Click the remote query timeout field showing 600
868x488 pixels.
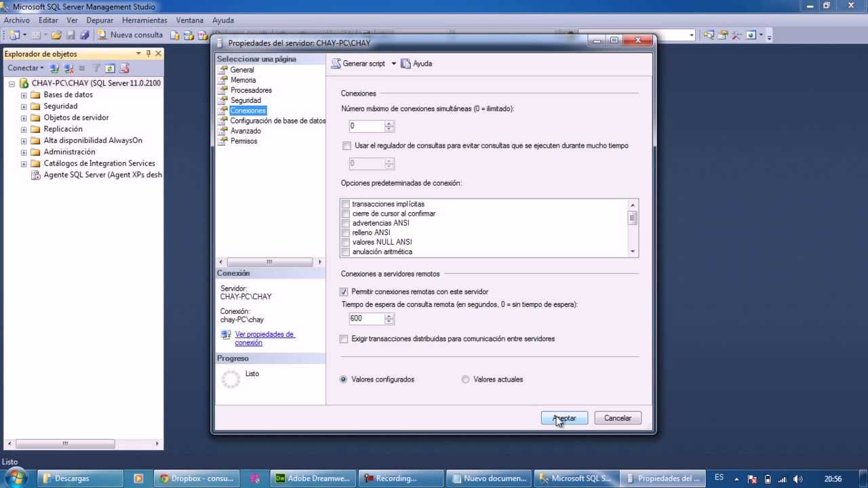[x=366, y=319]
